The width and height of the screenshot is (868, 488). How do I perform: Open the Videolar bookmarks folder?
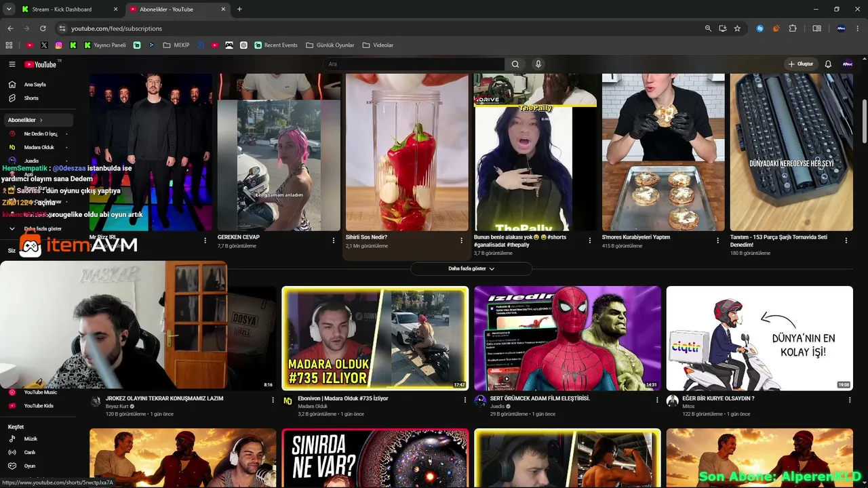click(x=378, y=45)
